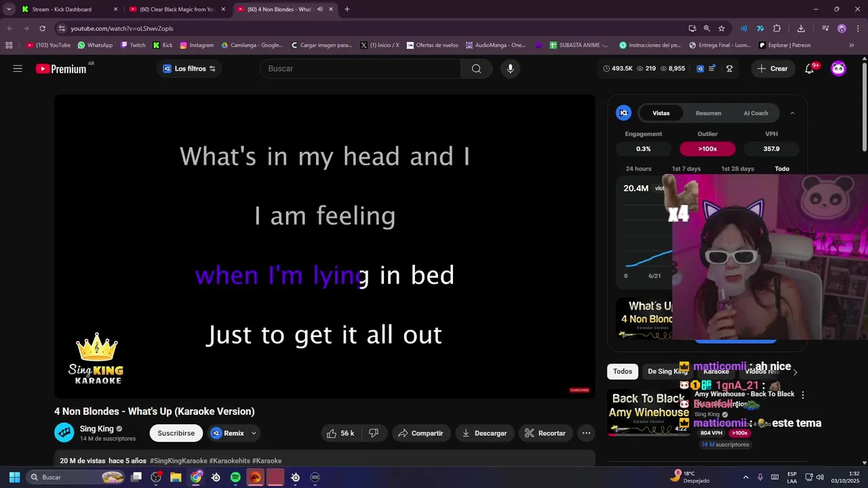Viewport: 868px width, 488px height.
Task: Select the Todos filter chip
Action: tap(623, 371)
